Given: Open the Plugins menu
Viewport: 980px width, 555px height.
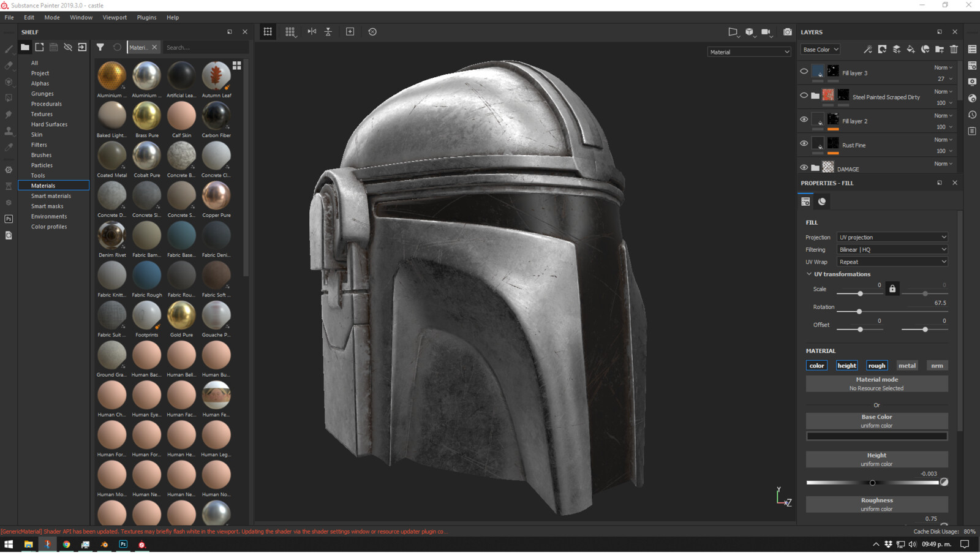Looking at the screenshot, I should coord(146,17).
